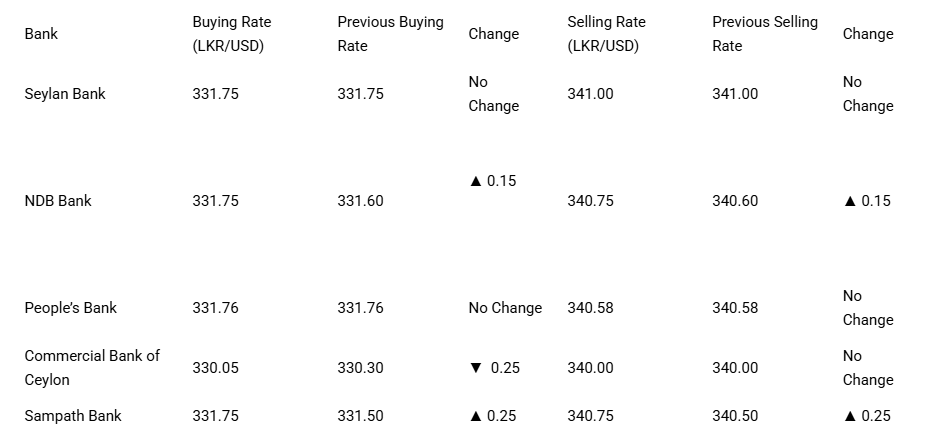Select the Seylan Bank row name
The image size is (948, 432).
click(x=65, y=94)
